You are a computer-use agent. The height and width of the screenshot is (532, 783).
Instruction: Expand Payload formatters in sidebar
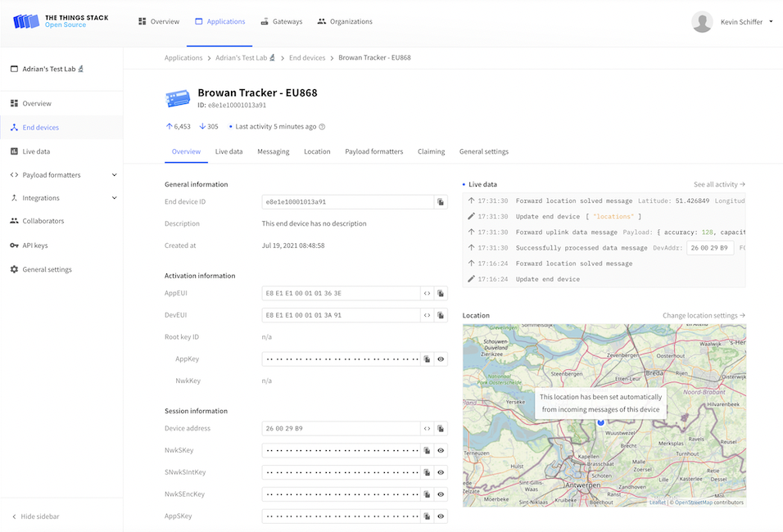click(114, 175)
